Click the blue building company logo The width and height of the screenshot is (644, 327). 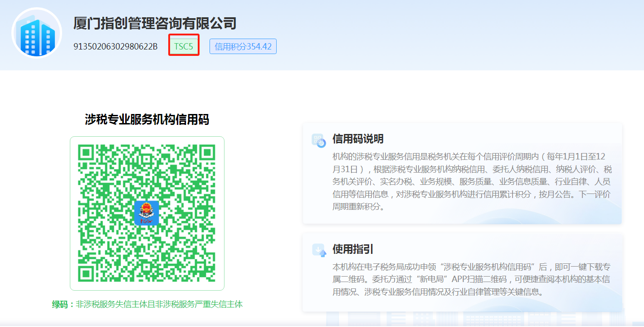[37, 33]
